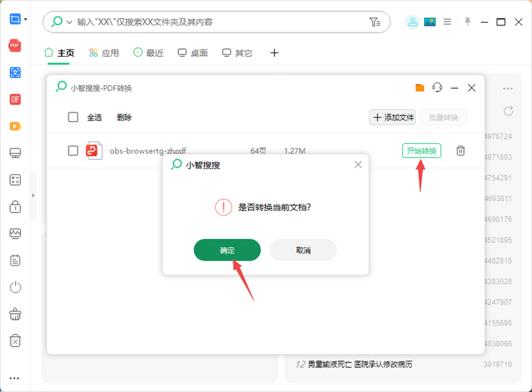
Task: Open the GIF recording tool
Action: [16, 99]
